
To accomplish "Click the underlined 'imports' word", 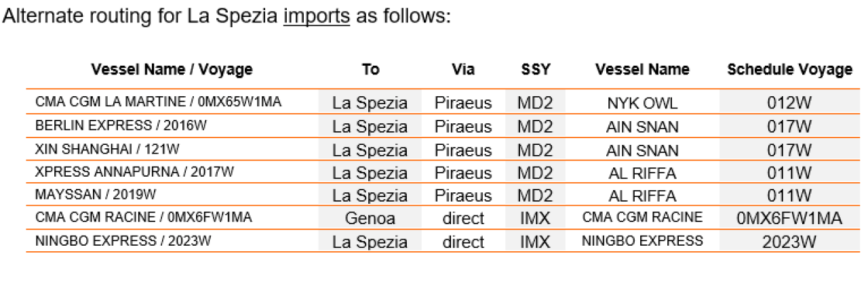I will [317, 16].
